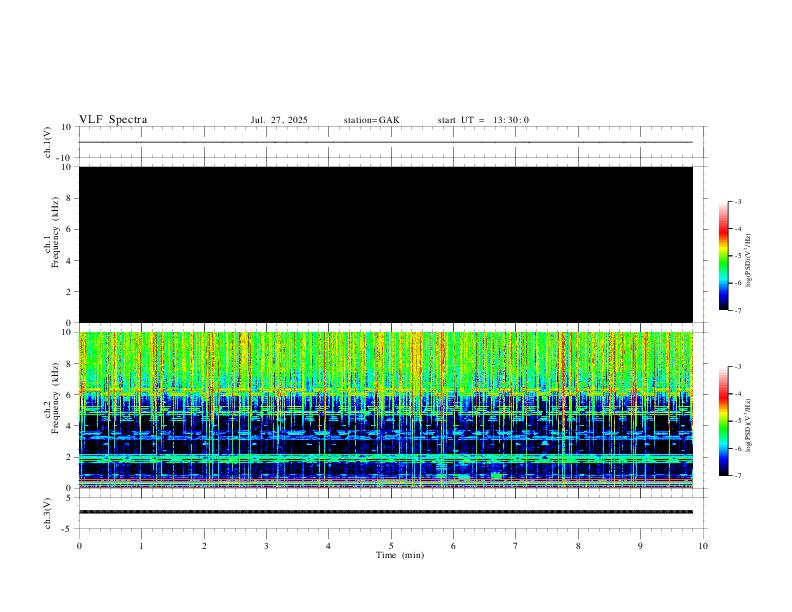Click the '-3' label on upper color bar
The width and height of the screenshot is (792, 612).
coord(737,201)
